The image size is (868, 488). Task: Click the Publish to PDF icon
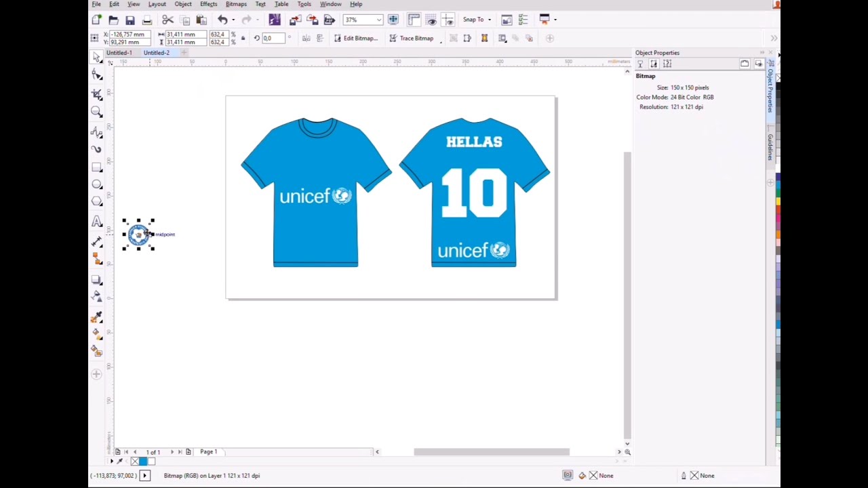330,20
